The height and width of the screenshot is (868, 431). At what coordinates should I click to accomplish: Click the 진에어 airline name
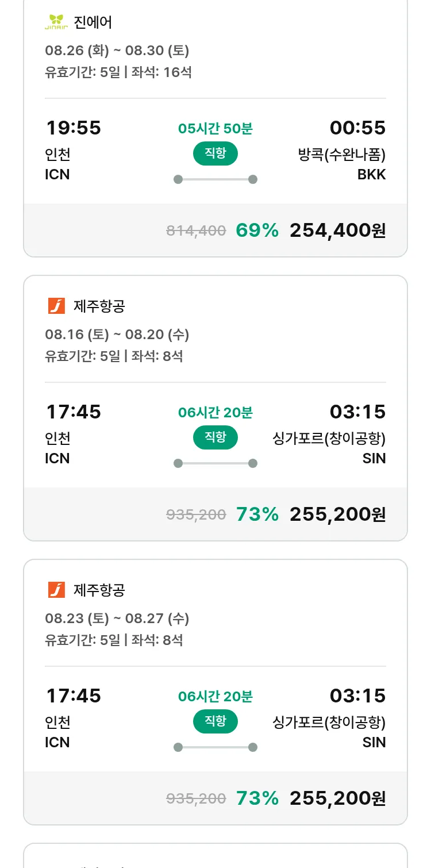click(x=93, y=22)
